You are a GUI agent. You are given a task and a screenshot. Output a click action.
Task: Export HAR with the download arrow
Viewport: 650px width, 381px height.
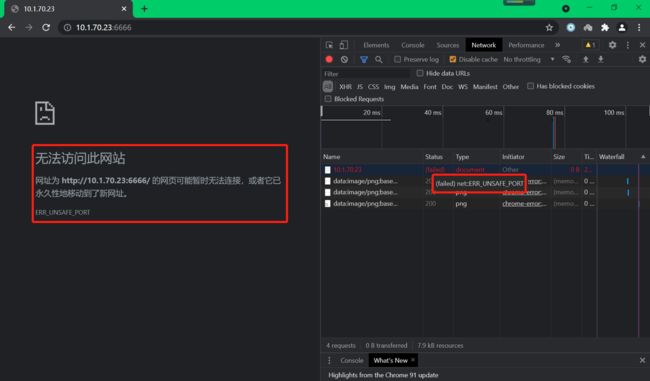[x=600, y=59]
